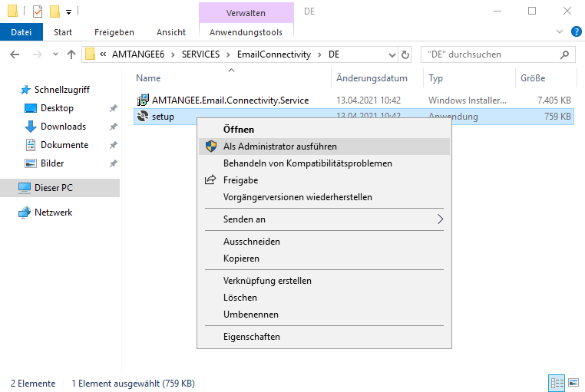The image size is (585, 392).
Task: Go up one folder level
Action: (71, 54)
